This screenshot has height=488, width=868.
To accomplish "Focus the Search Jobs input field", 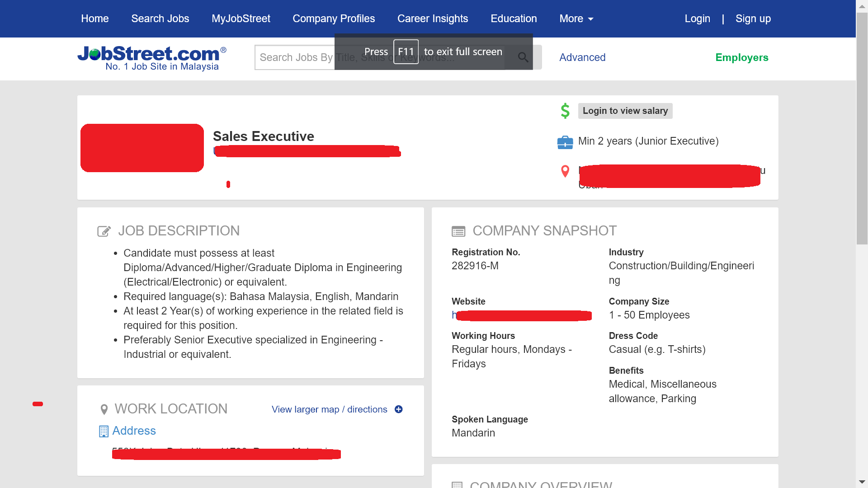I will tap(380, 57).
